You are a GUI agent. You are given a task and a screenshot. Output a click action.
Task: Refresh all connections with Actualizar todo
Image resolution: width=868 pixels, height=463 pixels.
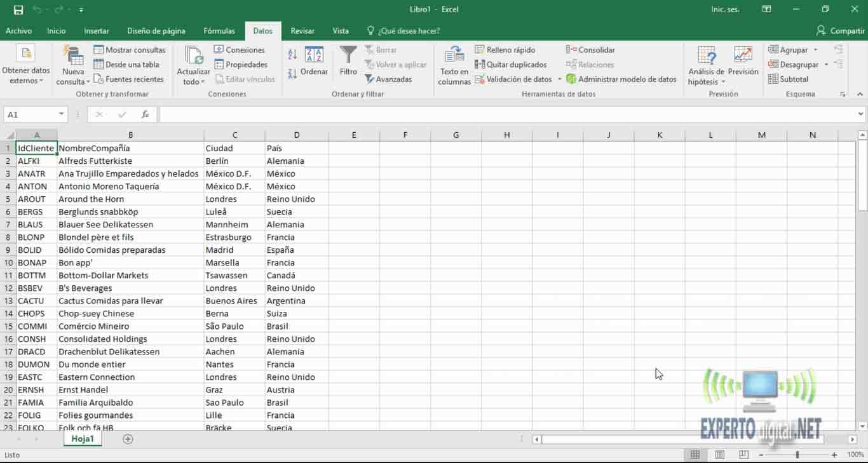(x=193, y=64)
